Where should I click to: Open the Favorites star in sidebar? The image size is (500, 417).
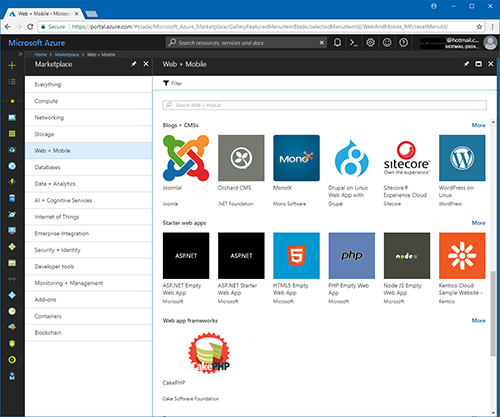[12, 101]
